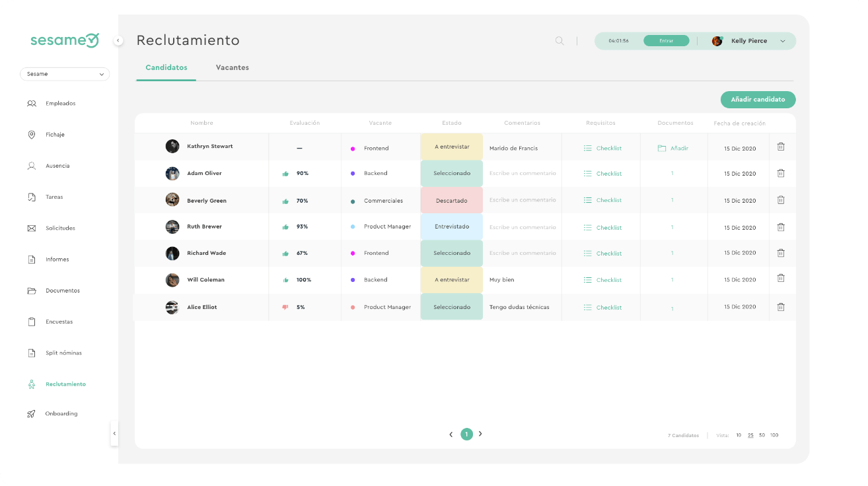Select the Fichaje sidebar icon
This screenshot has height=486, width=868.
tap(32, 134)
